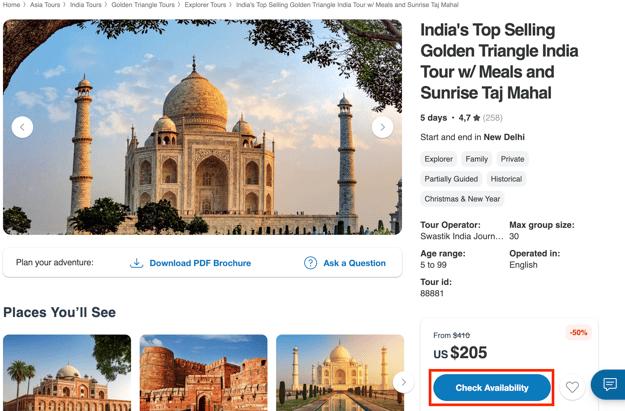The height and width of the screenshot is (411, 625).
Task: Open the red fort place thumbnail
Action: [203, 373]
